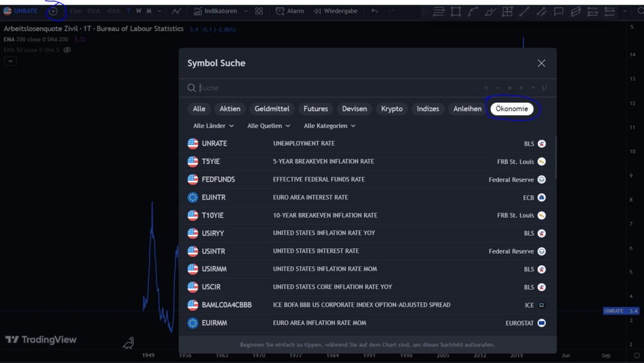This screenshot has height=363, width=644.
Task: Expand the Alle Kategorien dropdown
Action: pos(329,126)
